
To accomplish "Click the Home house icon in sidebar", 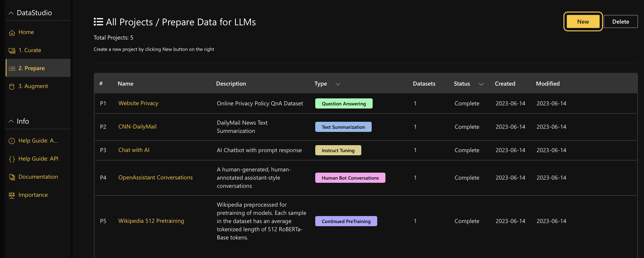I will tap(12, 33).
